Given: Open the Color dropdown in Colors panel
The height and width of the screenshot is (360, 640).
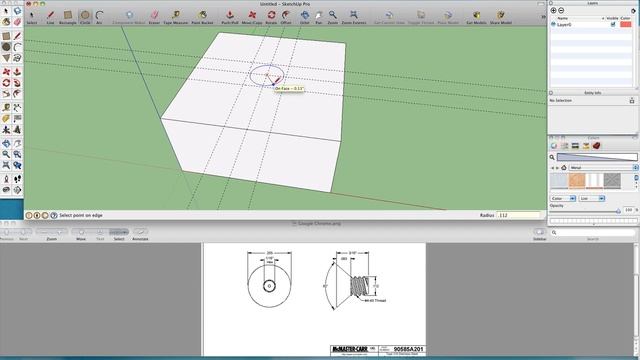Looking at the screenshot, I should pos(562,198).
